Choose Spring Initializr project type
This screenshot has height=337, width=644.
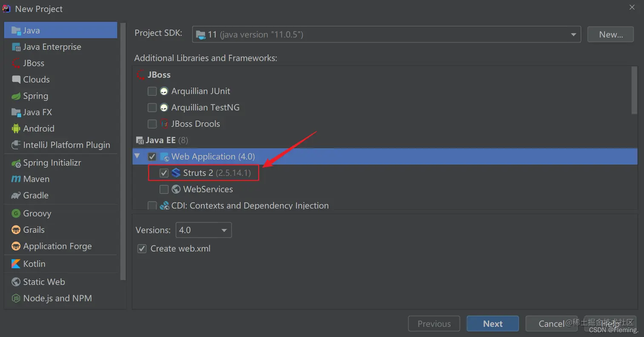tap(60, 163)
